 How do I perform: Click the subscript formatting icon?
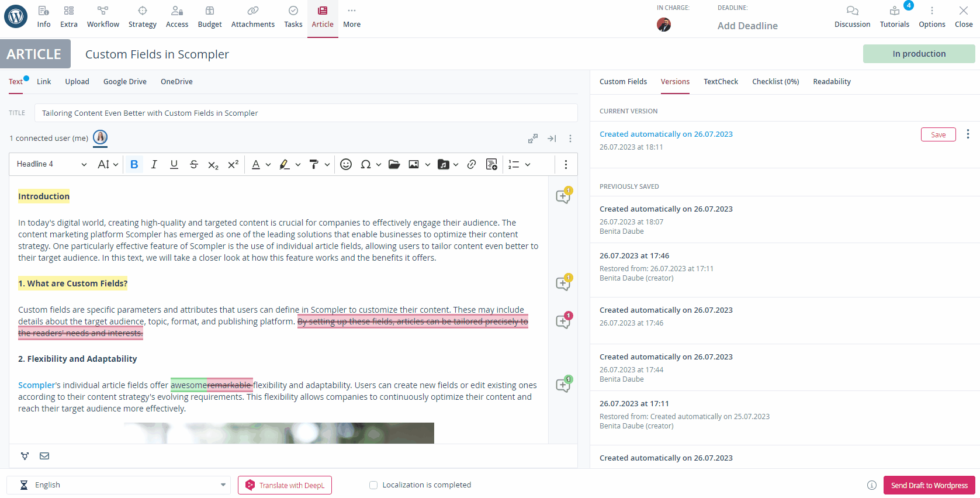coord(213,164)
